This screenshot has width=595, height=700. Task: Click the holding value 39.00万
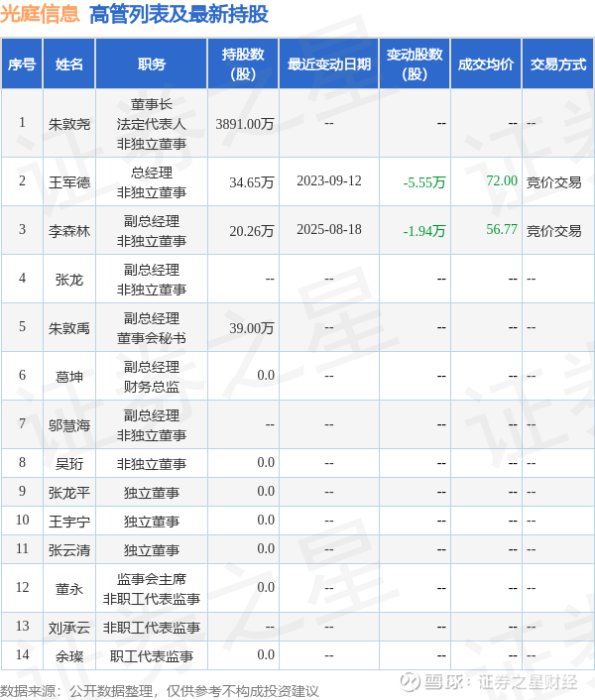coord(252,328)
